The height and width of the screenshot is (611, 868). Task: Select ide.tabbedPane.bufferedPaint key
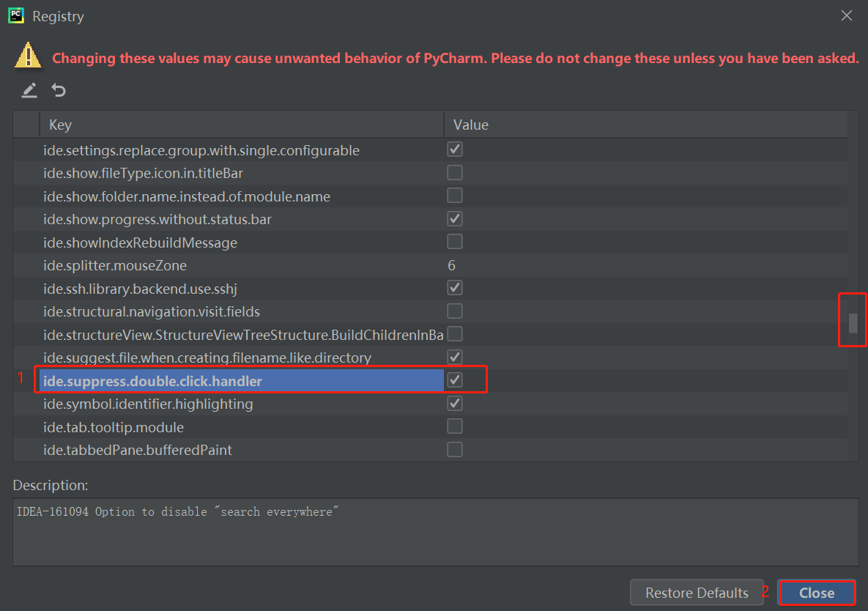tap(138, 451)
